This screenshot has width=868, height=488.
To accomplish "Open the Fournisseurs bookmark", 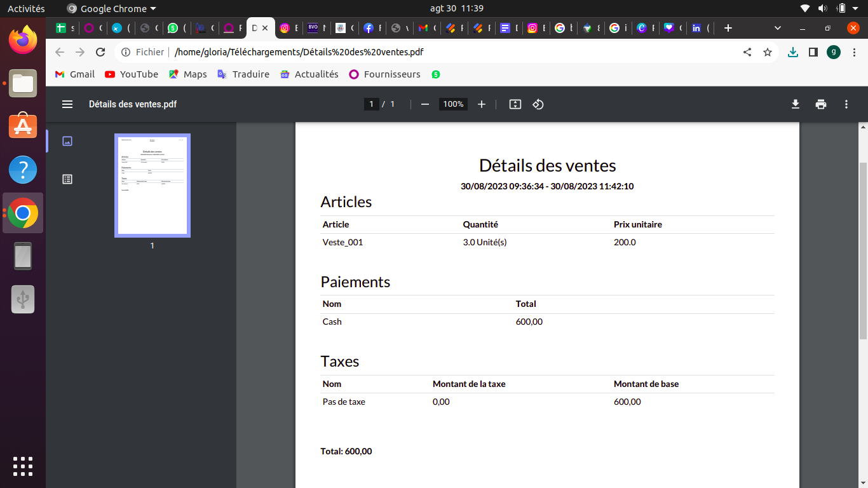I will 384,74.
